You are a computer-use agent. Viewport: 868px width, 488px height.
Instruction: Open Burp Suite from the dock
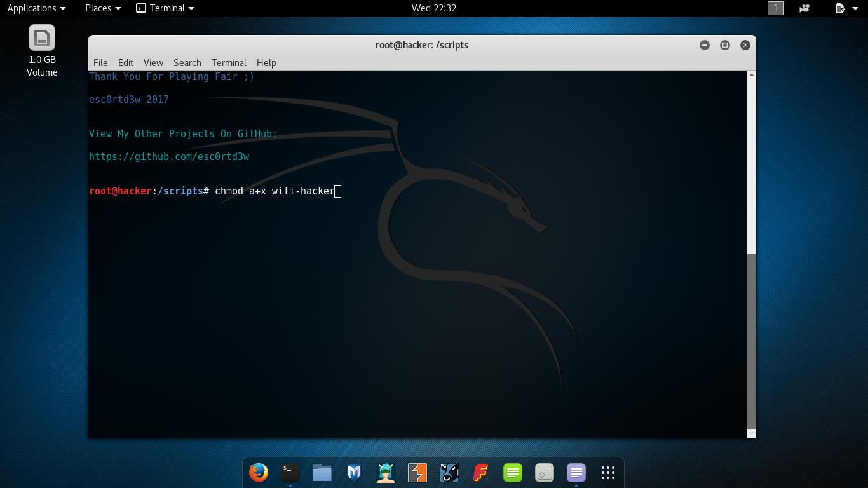[417, 473]
